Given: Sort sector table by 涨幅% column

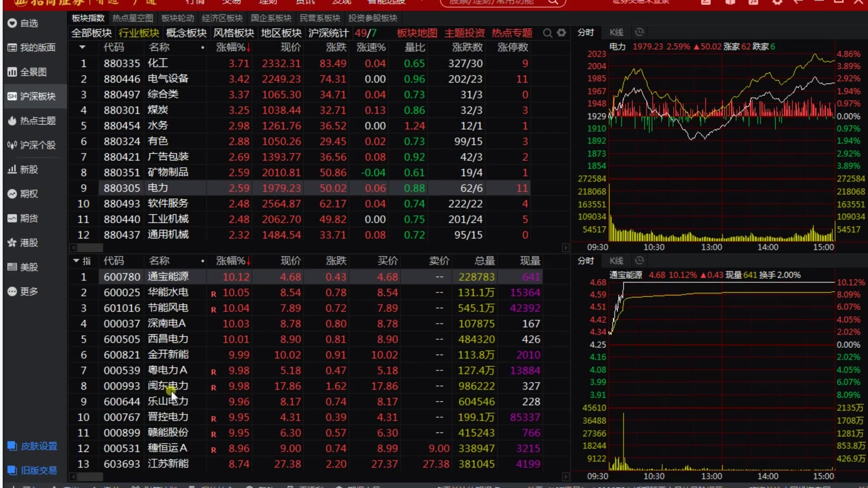Looking at the screenshot, I should pos(233,47).
